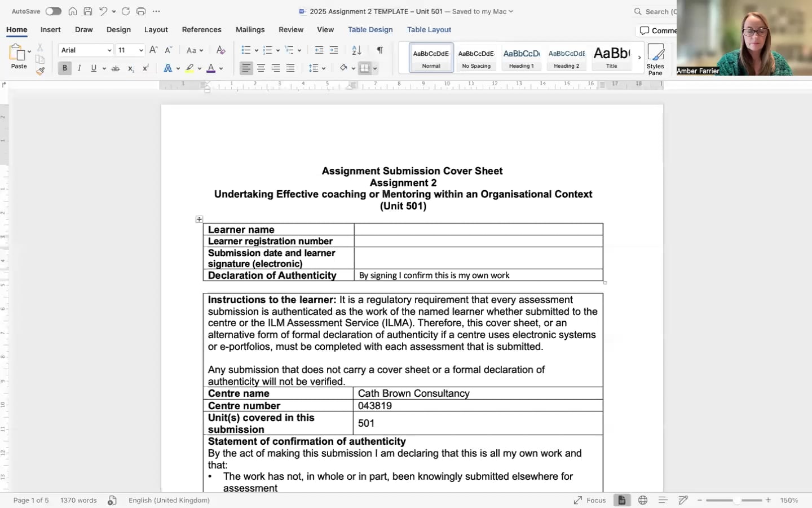Select the Format Painter brush icon
Screen dimensions: 812x508
(40, 71)
